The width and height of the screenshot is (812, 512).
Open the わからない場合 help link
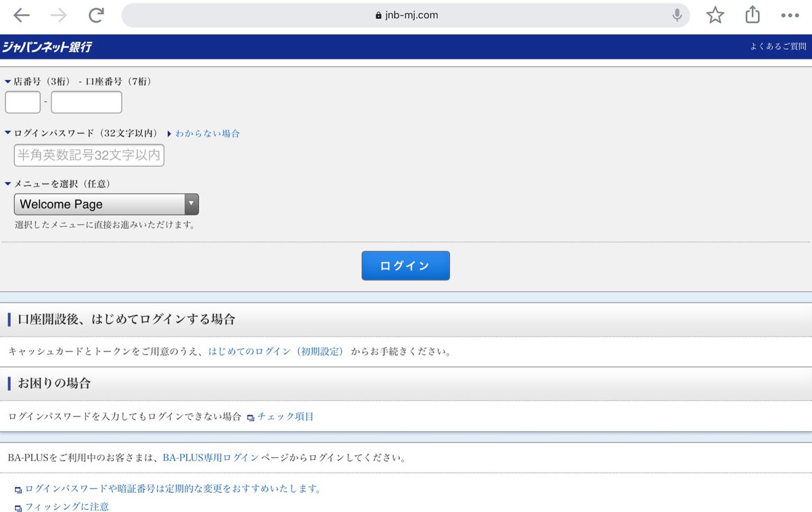(207, 133)
